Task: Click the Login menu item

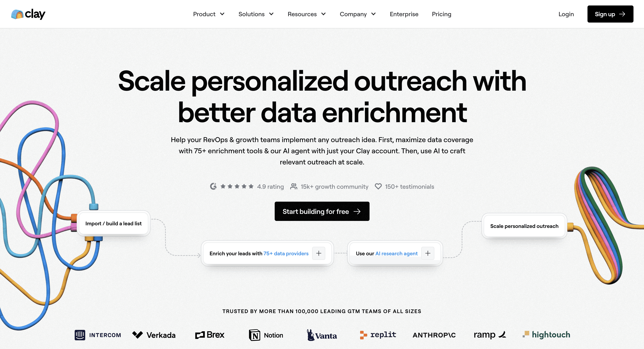Action: 566,14
